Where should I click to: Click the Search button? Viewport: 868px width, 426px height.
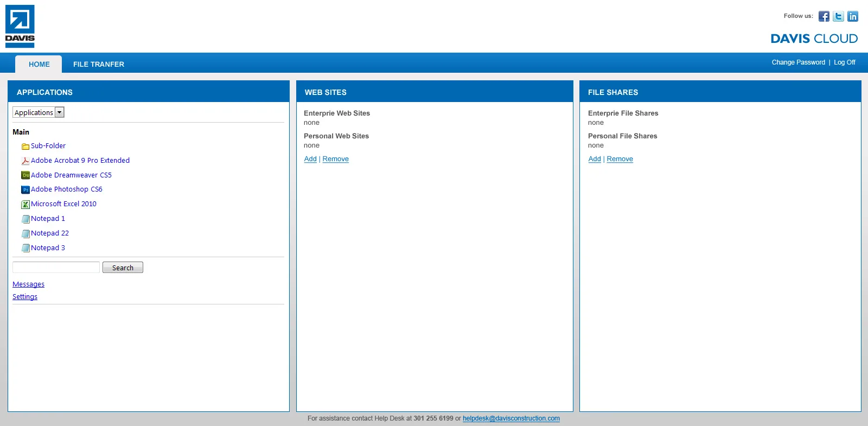click(x=123, y=268)
